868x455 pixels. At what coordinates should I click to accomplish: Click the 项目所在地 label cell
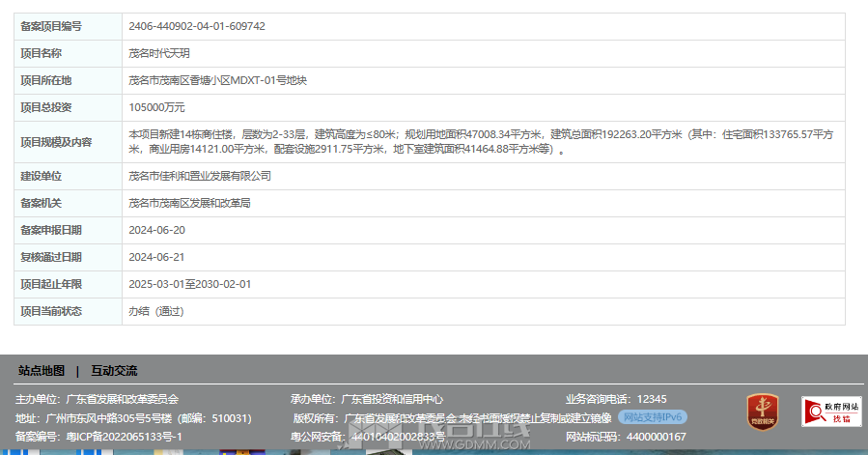tap(69, 80)
